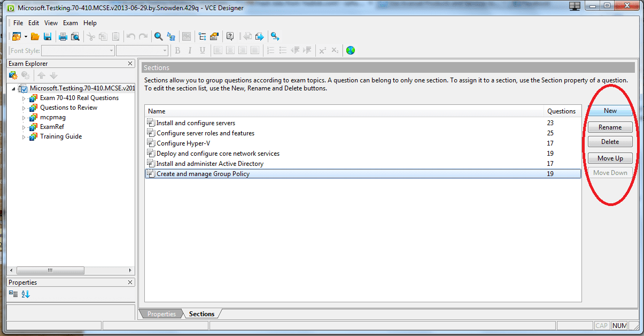Switch to the Sections tab at bottom
This screenshot has width=644, height=336.
pos(202,314)
